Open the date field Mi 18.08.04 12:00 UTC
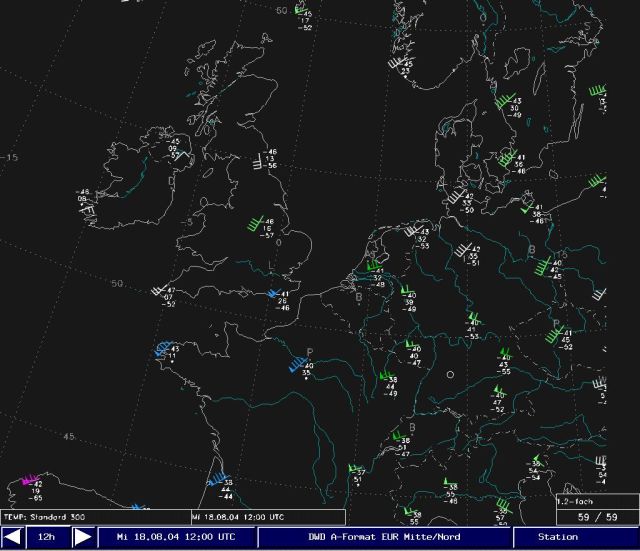This screenshot has height=551, width=640. coord(176,537)
